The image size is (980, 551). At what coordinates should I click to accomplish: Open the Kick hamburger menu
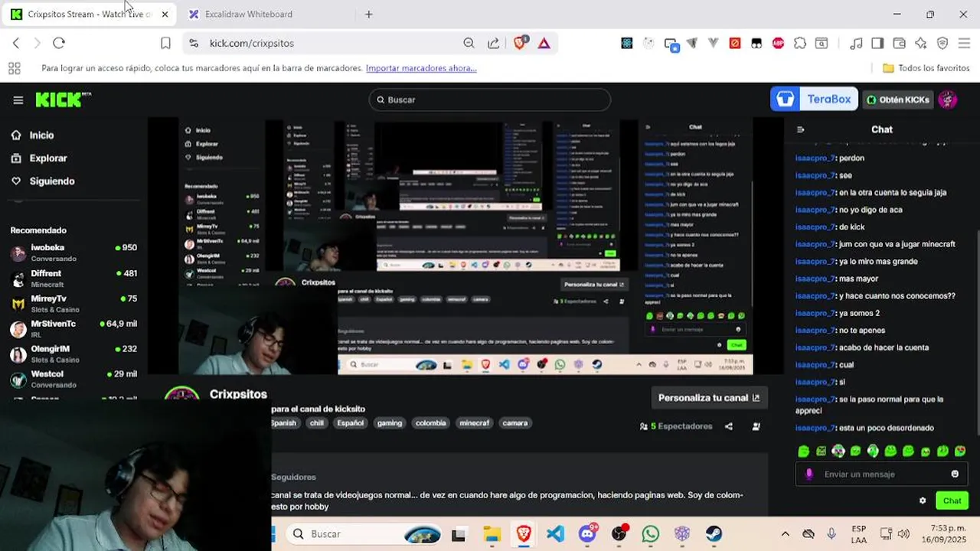[18, 99]
